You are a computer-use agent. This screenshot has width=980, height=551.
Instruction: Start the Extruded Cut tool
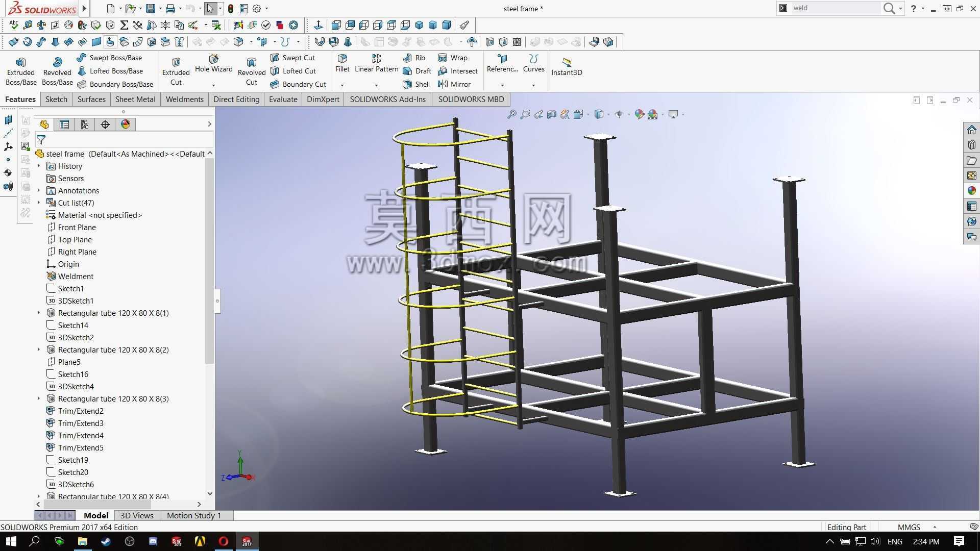pyautogui.click(x=176, y=71)
